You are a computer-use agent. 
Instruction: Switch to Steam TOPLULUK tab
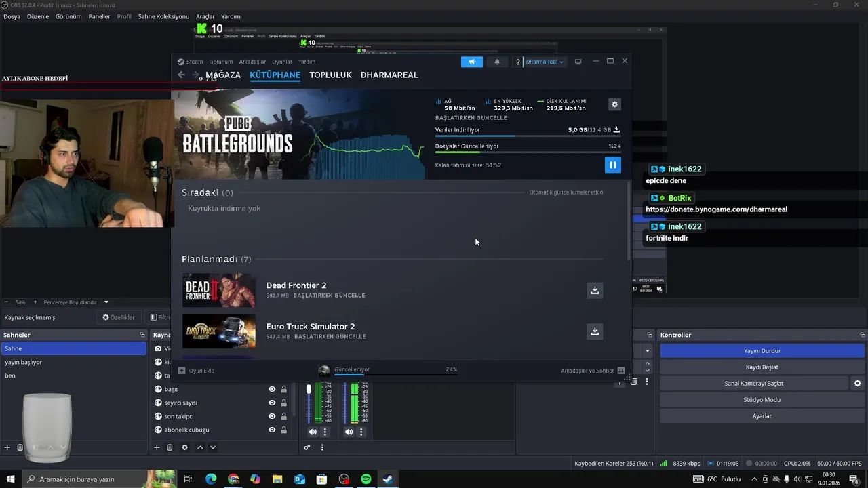pos(330,75)
